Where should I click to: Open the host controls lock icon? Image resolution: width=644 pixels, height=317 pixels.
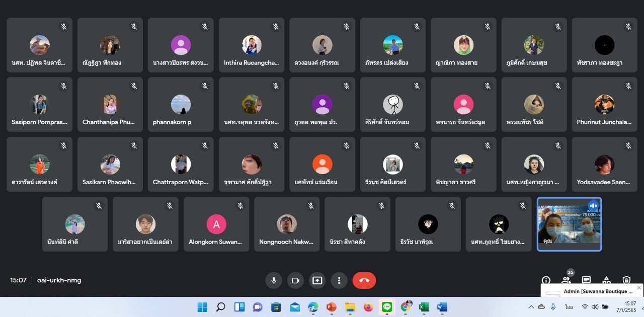coord(626,280)
